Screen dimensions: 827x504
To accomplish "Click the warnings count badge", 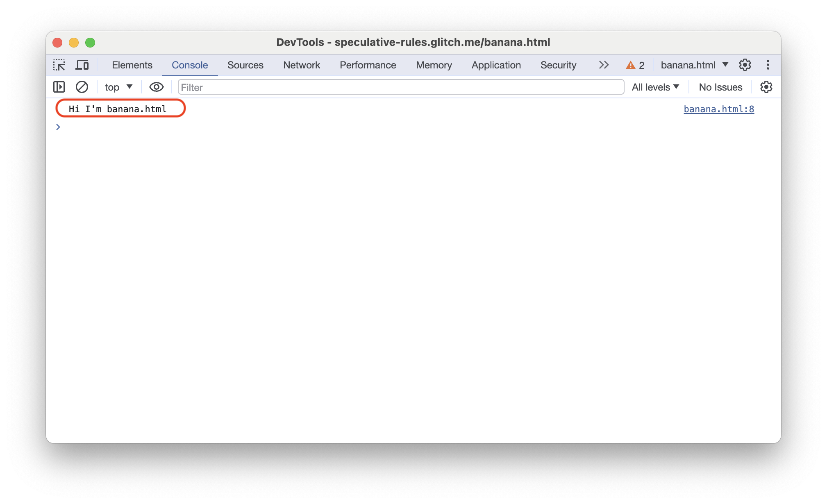I will coord(635,65).
